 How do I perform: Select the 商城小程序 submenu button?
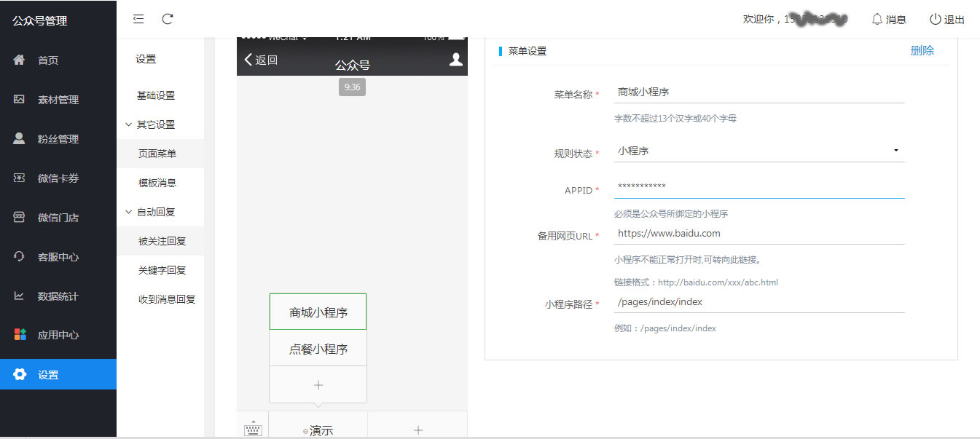pyautogui.click(x=318, y=312)
